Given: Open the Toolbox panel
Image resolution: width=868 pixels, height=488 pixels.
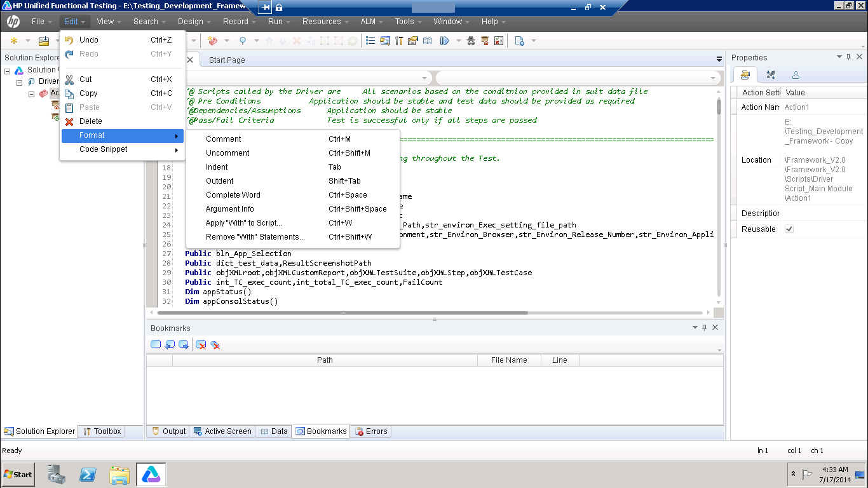Looking at the screenshot, I should point(101,431).
